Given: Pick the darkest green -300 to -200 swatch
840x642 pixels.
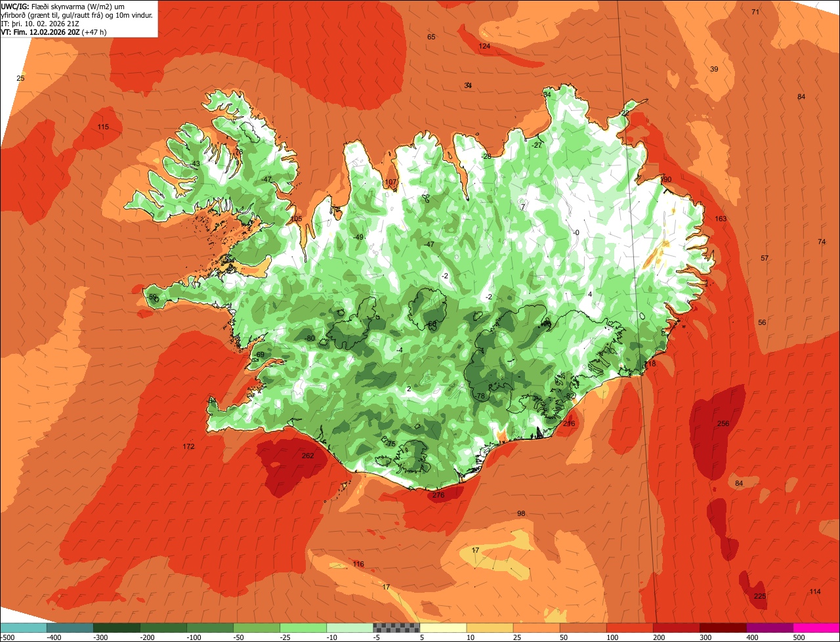Looking at the screenshot, I should click(117, 628).
